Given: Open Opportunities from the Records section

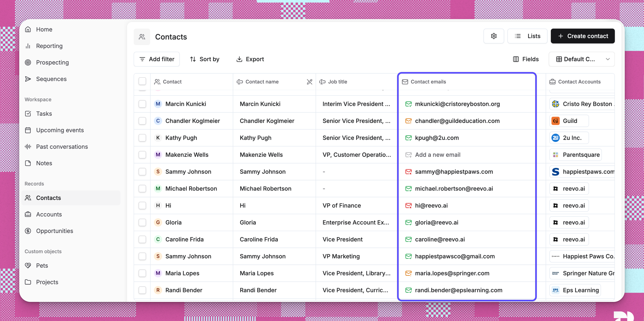Looking at the screenshot, I should point(55,231).
